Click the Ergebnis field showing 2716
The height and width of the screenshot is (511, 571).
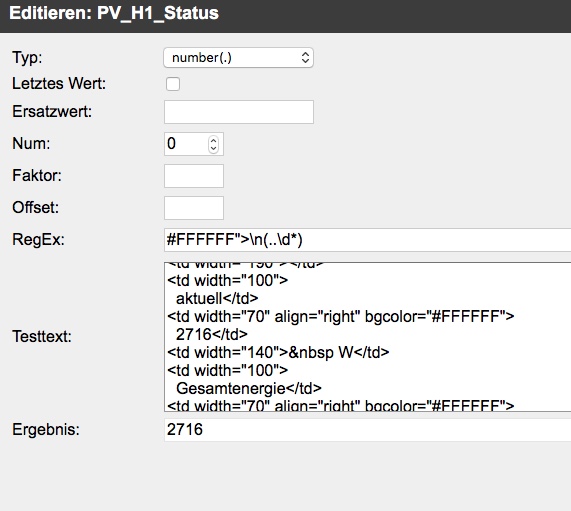(367, 430)
